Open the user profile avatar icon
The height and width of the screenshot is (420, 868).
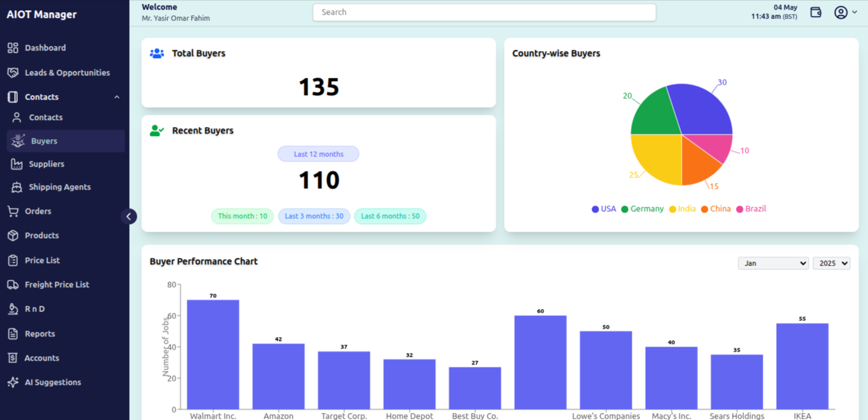click(841, 12)
